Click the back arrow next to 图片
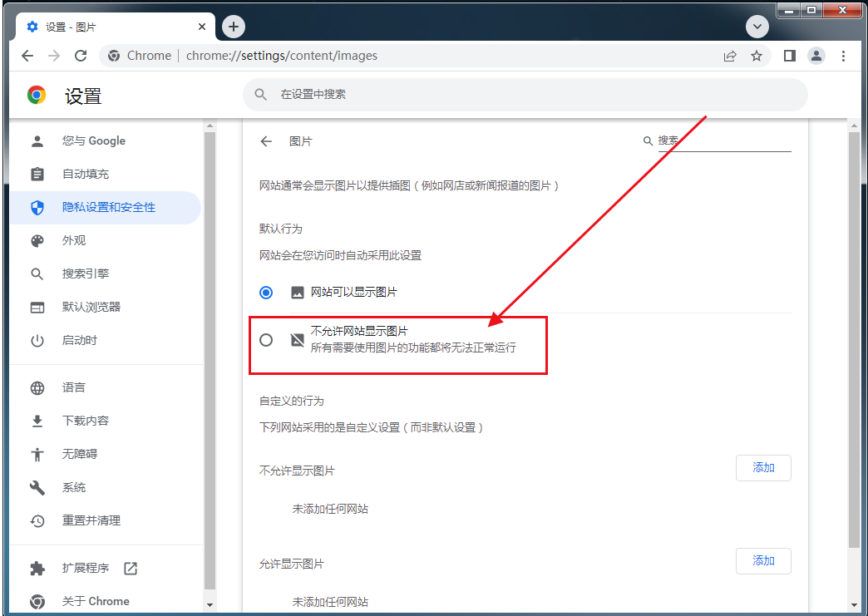Viewport: 868px width, 616px height. click(x=266, y=141)
